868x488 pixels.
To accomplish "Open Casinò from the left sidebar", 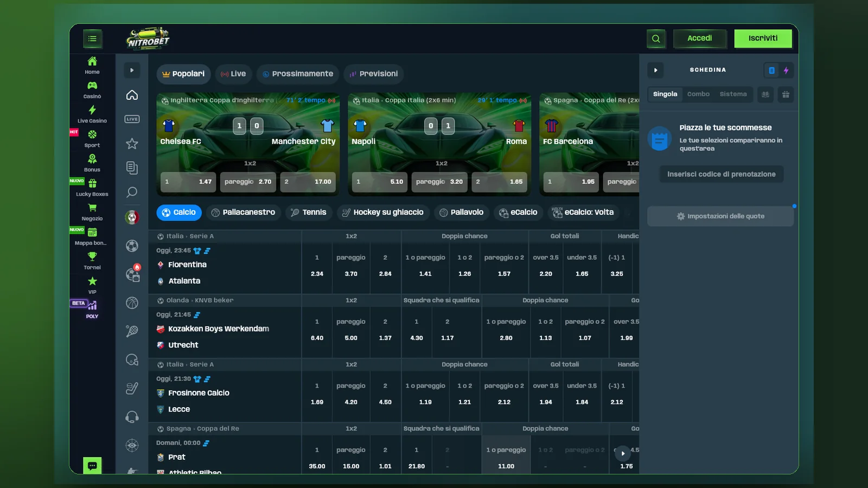I will 92,90.
